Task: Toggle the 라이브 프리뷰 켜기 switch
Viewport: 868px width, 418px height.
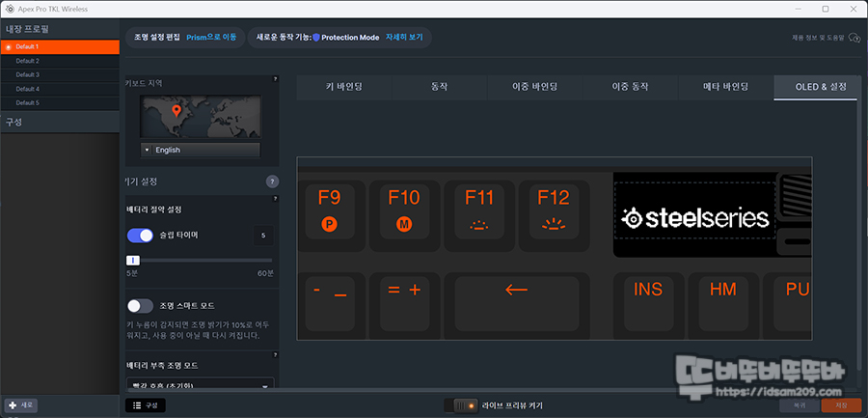Action: pyautogui.click(x=461, y=405)
